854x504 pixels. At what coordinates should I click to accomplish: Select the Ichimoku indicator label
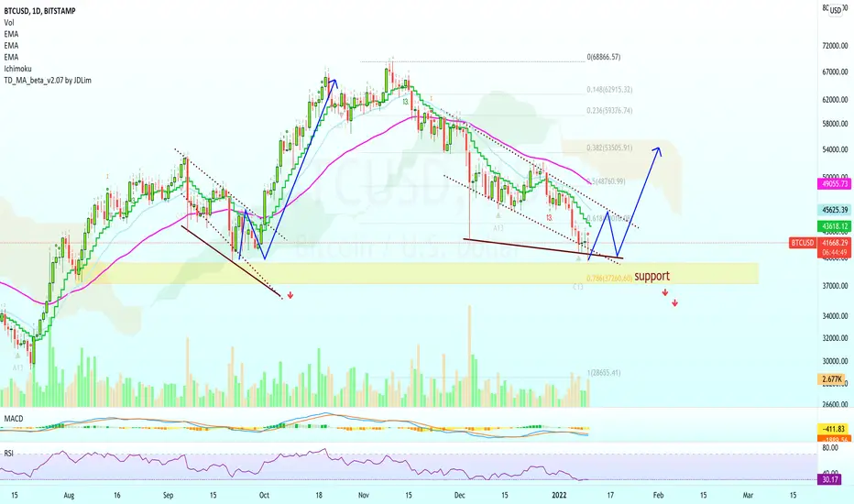click(x=18, y=69)
